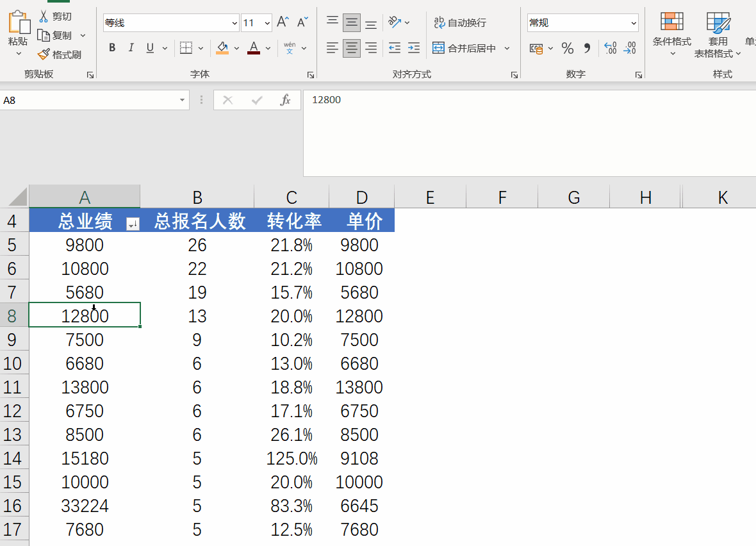Toggle bottom vertical alignment
Screen dimensions: 756x546
(x=371, y=23)
